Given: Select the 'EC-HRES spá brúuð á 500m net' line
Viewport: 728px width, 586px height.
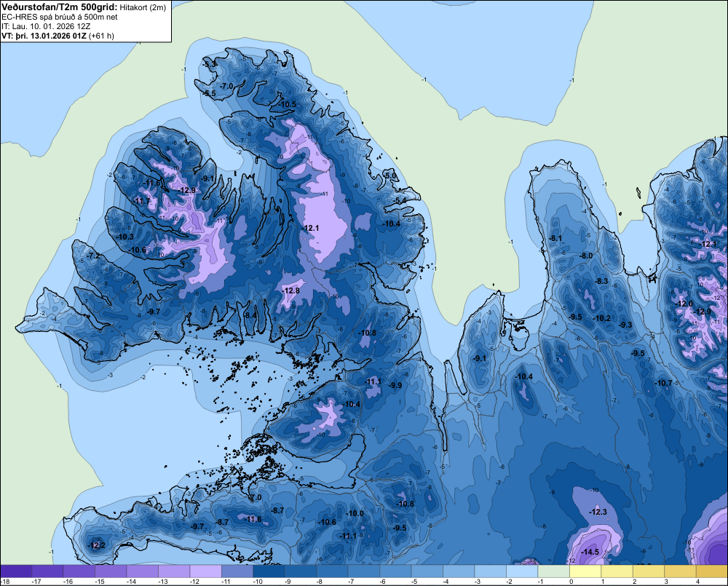Looking at the screenshot, I should (60, 17).
